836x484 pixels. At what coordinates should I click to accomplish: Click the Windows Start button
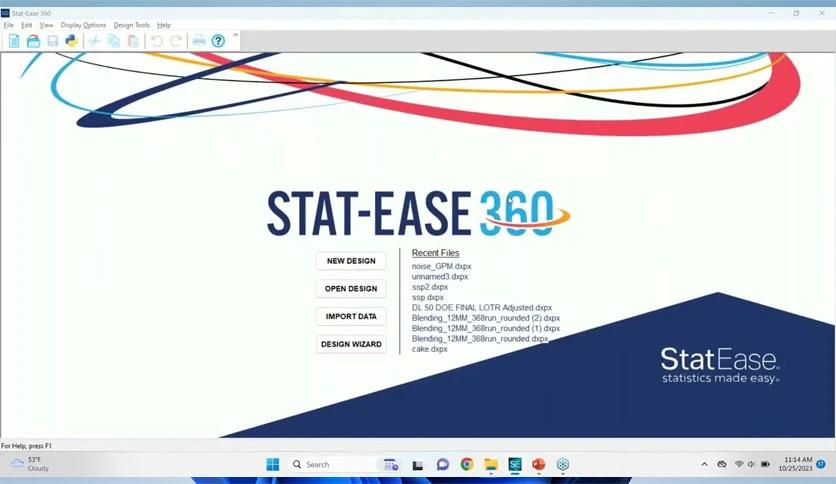pyautogui.click(x=272, y=464)
